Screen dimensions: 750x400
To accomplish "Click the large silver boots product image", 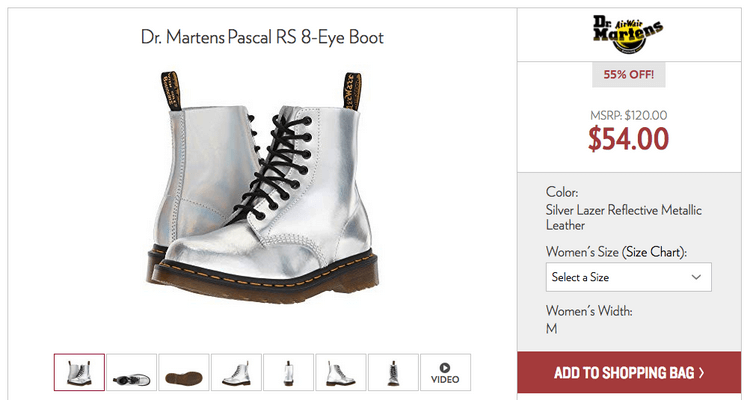I will 262,188.
